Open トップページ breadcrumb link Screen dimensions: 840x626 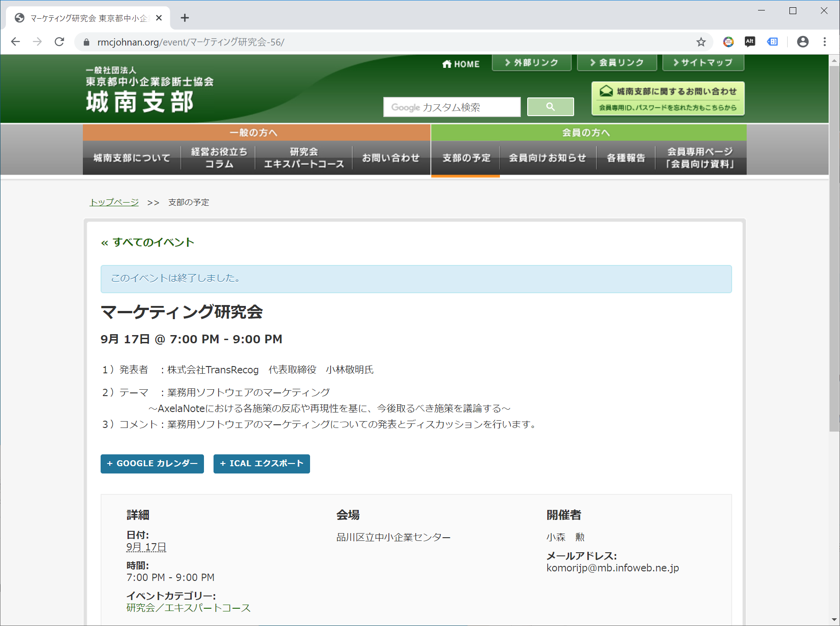coord(114,202)
